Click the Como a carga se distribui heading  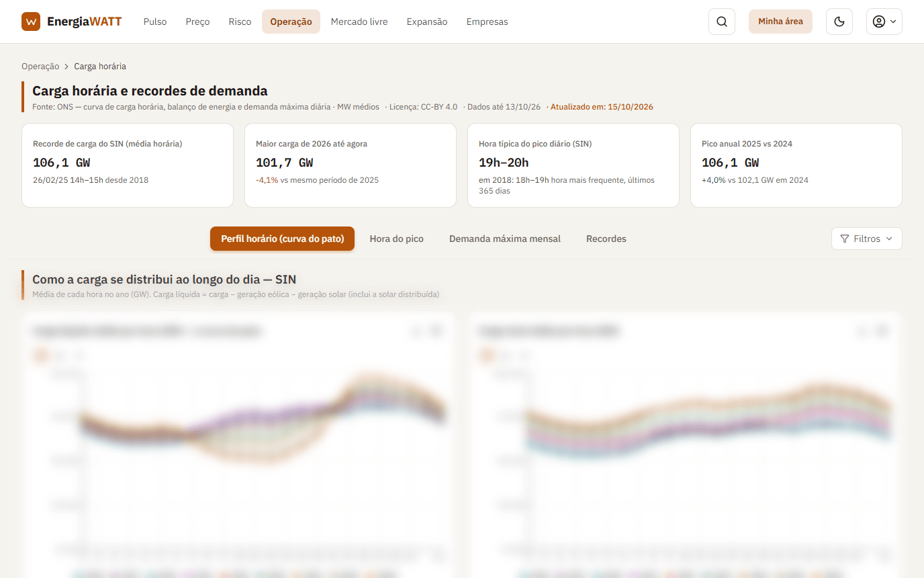(x=164, y=280)
